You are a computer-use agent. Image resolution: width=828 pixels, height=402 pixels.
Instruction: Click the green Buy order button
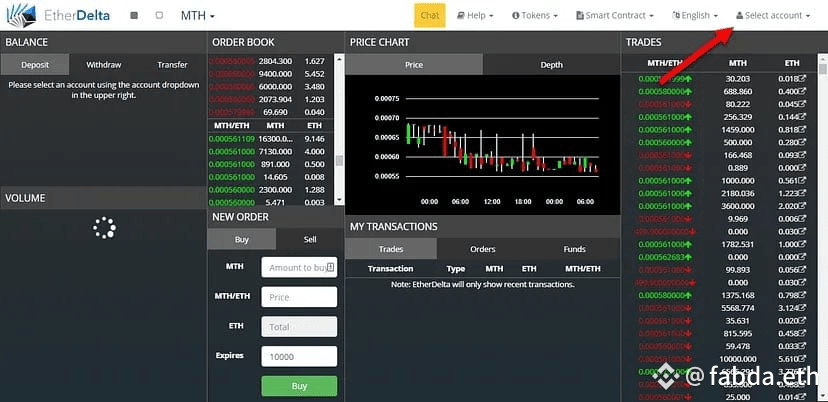pos(299,386)
